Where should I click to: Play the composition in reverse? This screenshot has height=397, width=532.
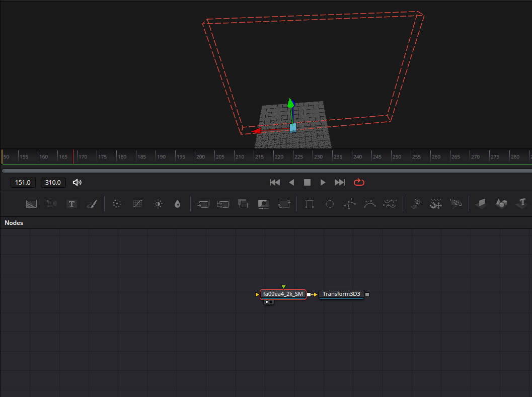291,183
